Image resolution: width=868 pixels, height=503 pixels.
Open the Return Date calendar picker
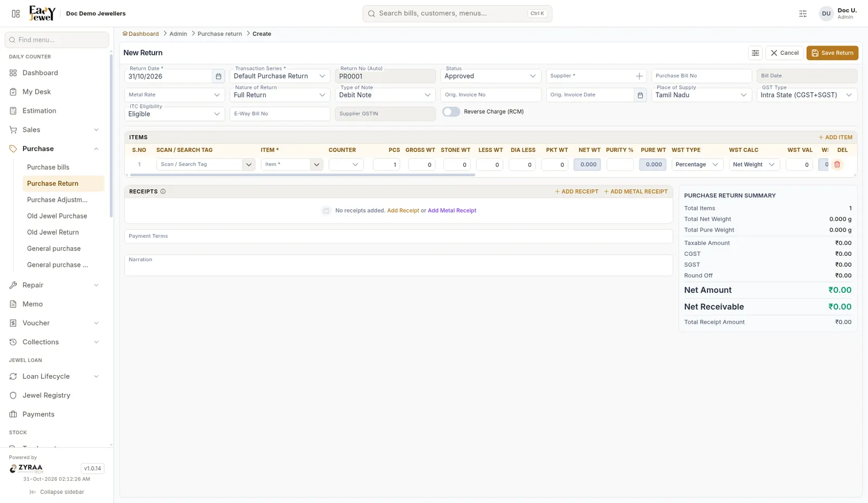[219, 76]
